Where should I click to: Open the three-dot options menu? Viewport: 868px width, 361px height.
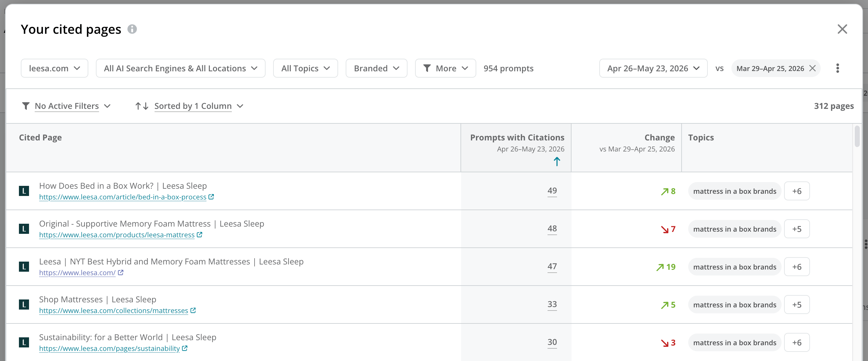pos(837,68)
